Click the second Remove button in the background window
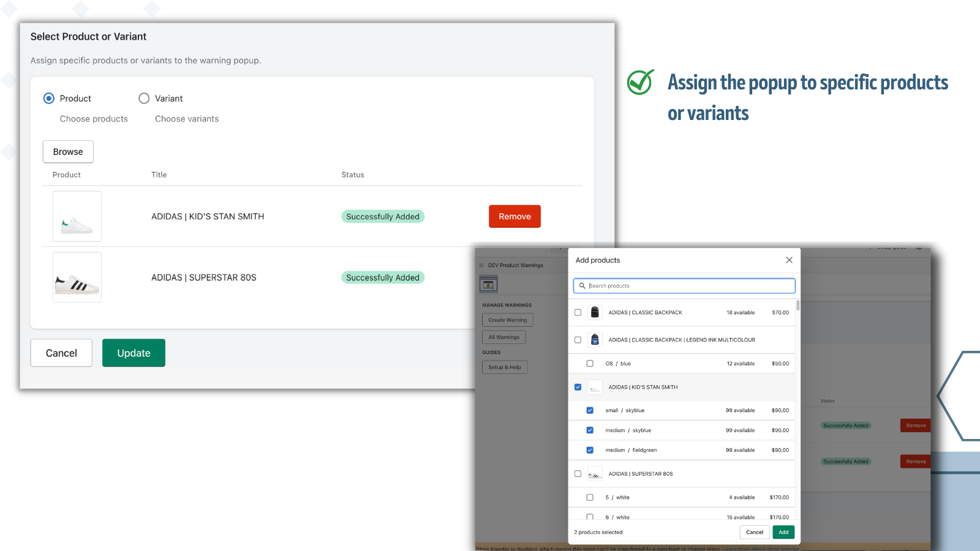The height and width of the screenshot is (551, 980). click(x=916, y=462)
